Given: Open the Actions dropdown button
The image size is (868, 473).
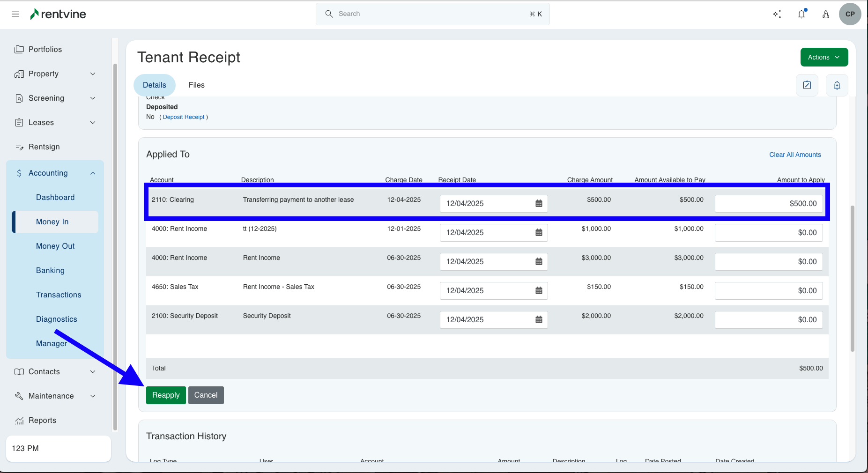Looking at the screenshot, I should pos(823,57).
